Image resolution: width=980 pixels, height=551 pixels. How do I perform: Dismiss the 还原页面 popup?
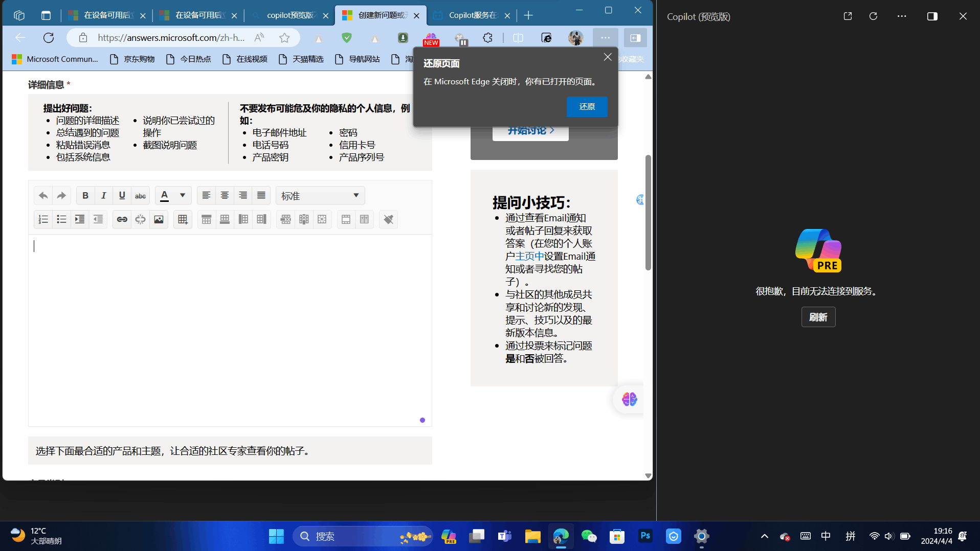coord(608,57)
